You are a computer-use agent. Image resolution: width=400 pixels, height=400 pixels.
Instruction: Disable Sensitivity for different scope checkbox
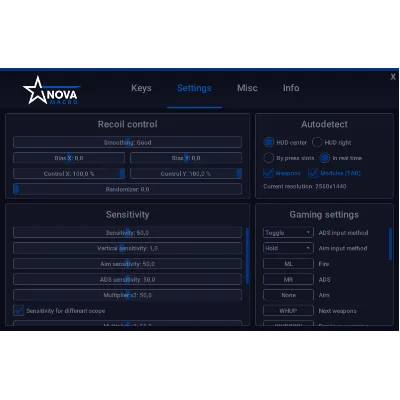[19, 310]
